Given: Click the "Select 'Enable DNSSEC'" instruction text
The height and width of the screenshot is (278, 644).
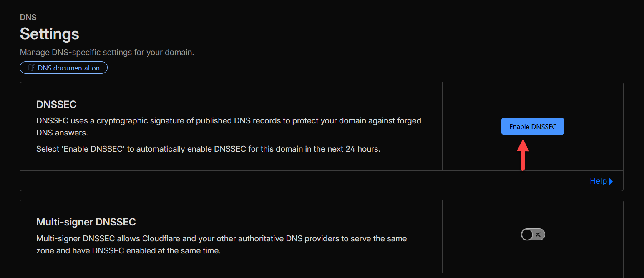Looking at the screenshot, I should click(208, 149).
